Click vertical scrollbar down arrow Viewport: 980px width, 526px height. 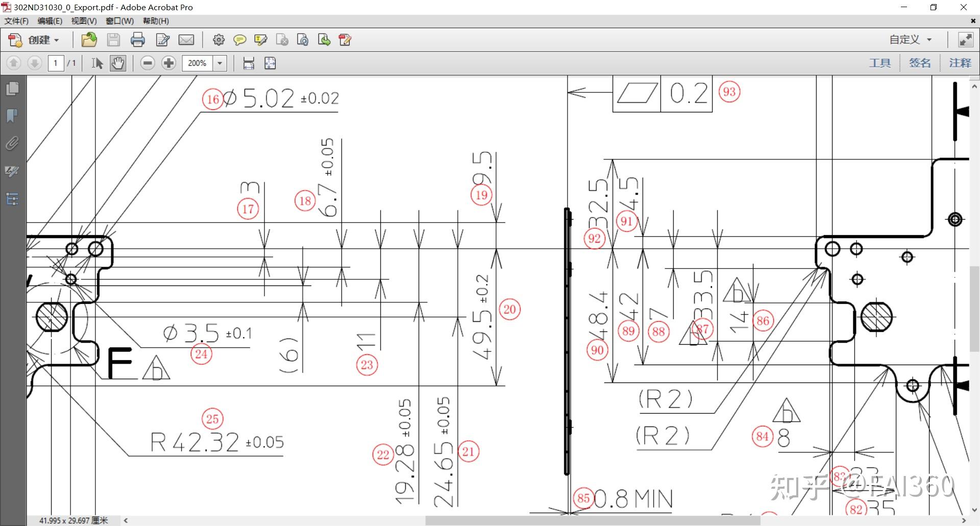[974, 510]
